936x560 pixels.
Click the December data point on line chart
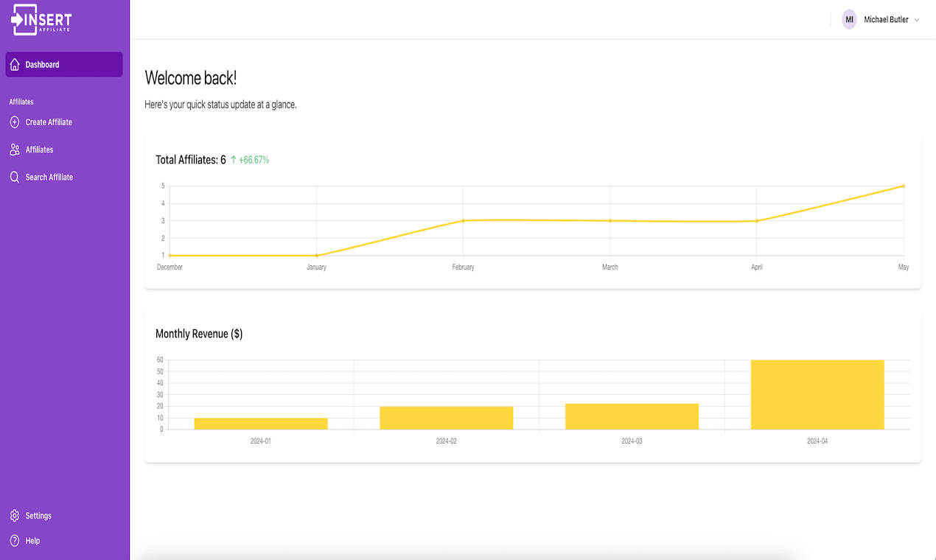click(170, 255)
